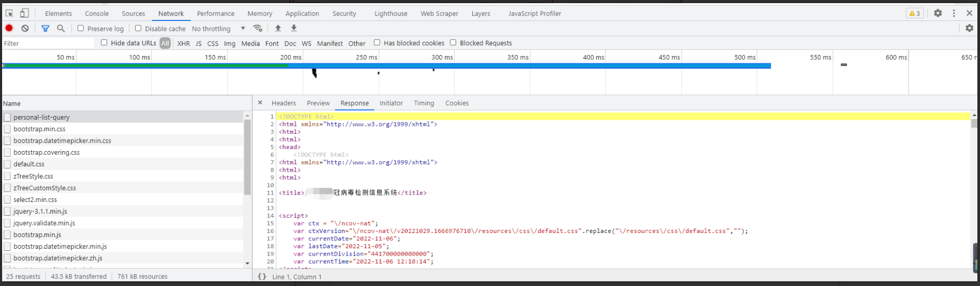The height and width of the screenshot is (286, 980).
Task: Open network search magnifier icon
Action: click(61, 28)
